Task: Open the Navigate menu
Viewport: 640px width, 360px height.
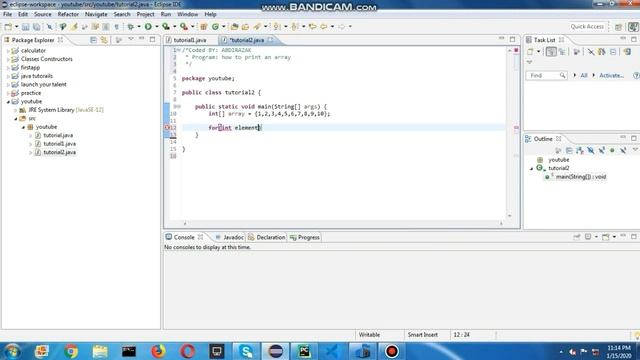Action: point(96,14)
